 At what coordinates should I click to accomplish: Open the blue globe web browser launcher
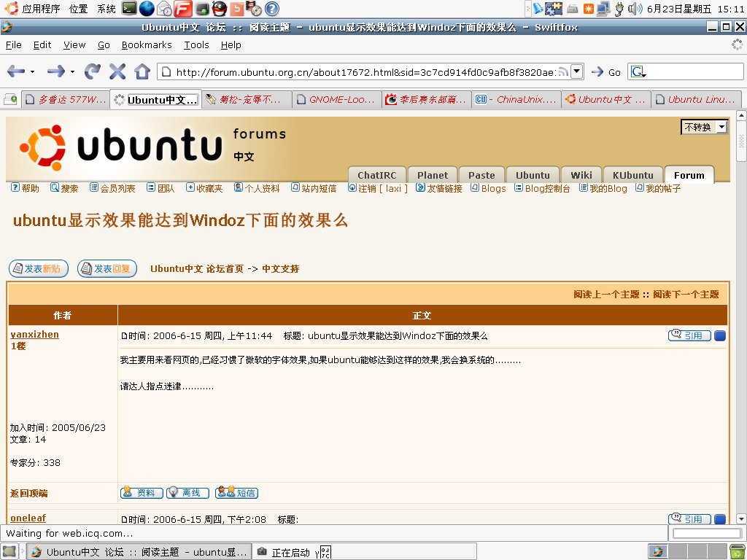point(147,8)
